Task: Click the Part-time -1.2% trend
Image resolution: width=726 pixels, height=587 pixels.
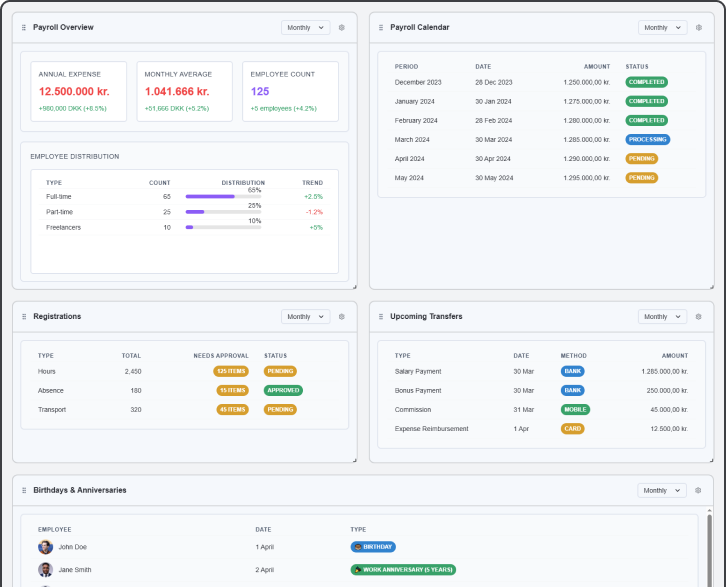Action: tap(314, 212)
